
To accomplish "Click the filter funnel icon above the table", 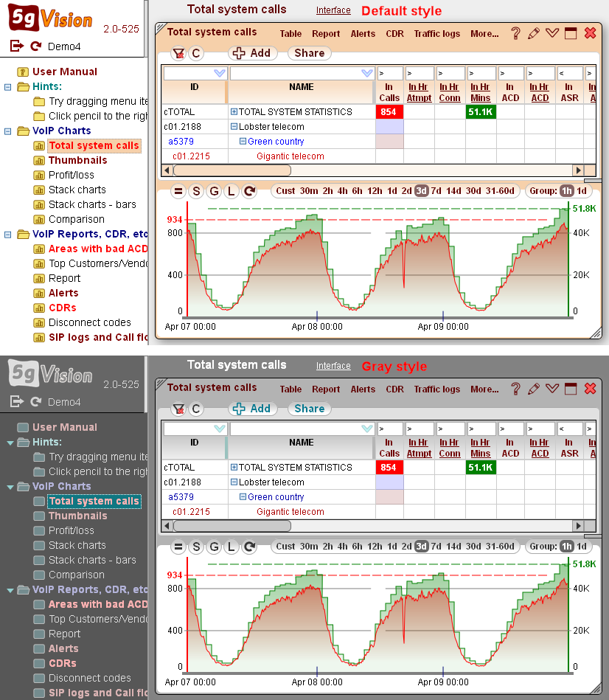I will 179,53.
